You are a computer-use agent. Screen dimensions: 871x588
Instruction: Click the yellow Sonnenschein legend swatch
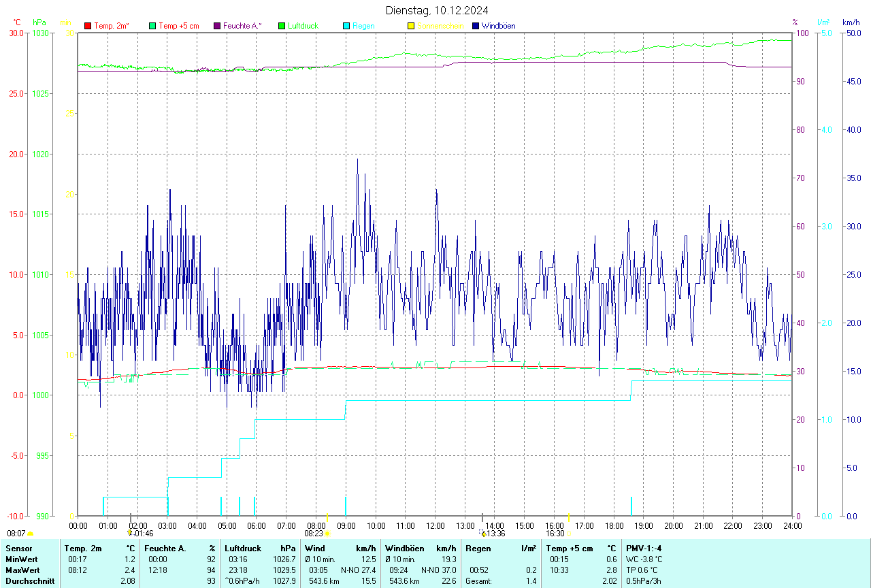pos(410,26)
